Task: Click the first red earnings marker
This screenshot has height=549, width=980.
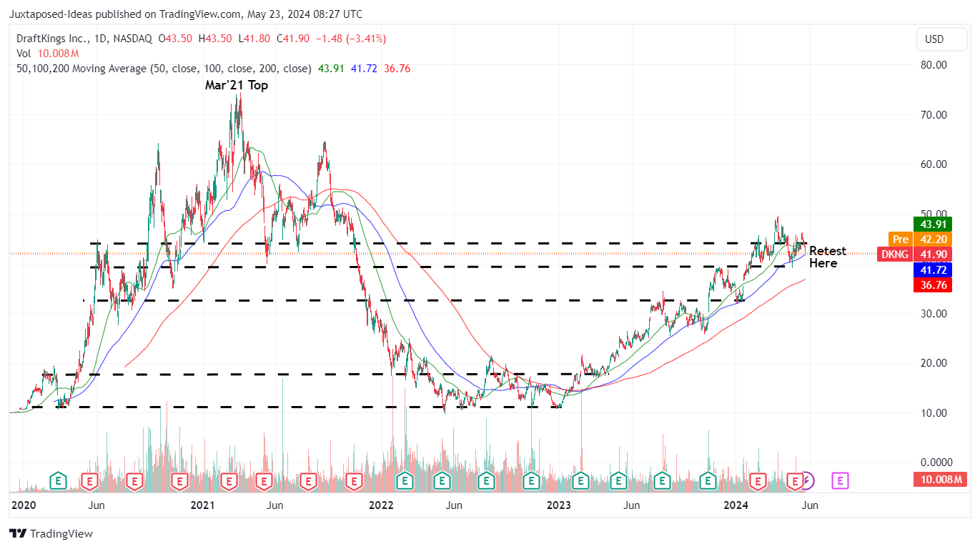Action: click(89, 480)
